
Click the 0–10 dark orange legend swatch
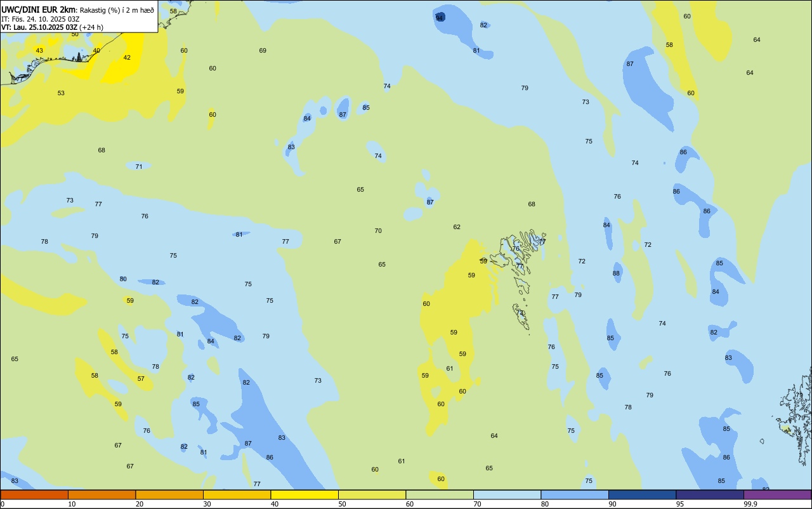[34, 494]
